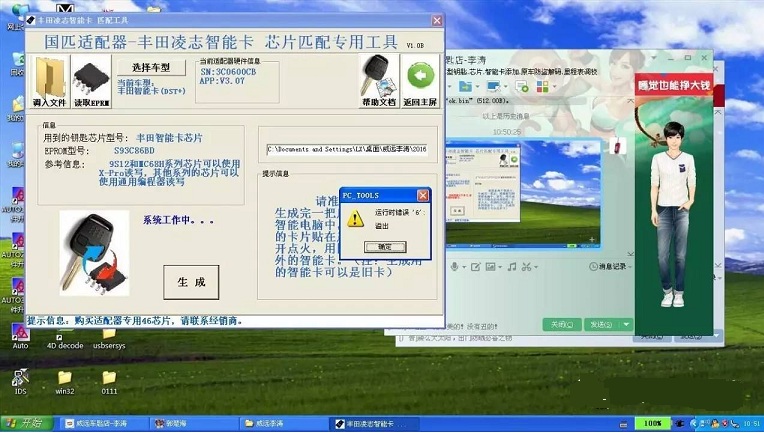Click the remote desktop monitor icon in chat
764x438 pixels.
[493, 86]
